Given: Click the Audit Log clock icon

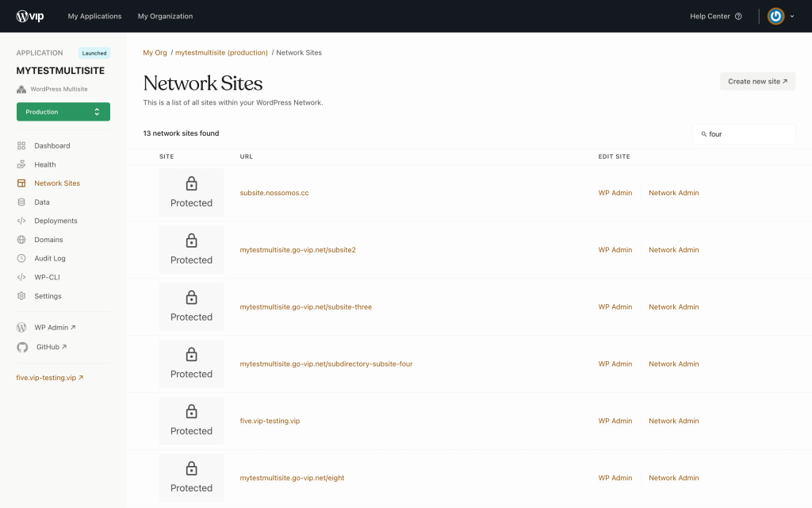Looking at the screenshot, I should (21, 258).
